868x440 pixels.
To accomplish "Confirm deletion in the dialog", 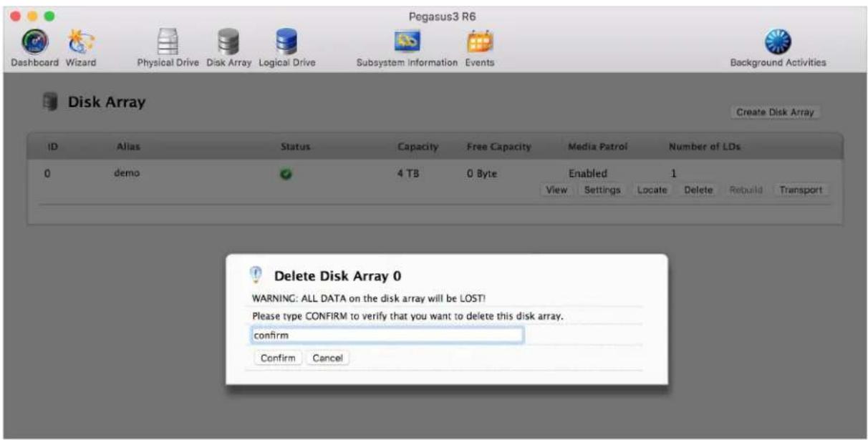I will [x=277, y=358].
